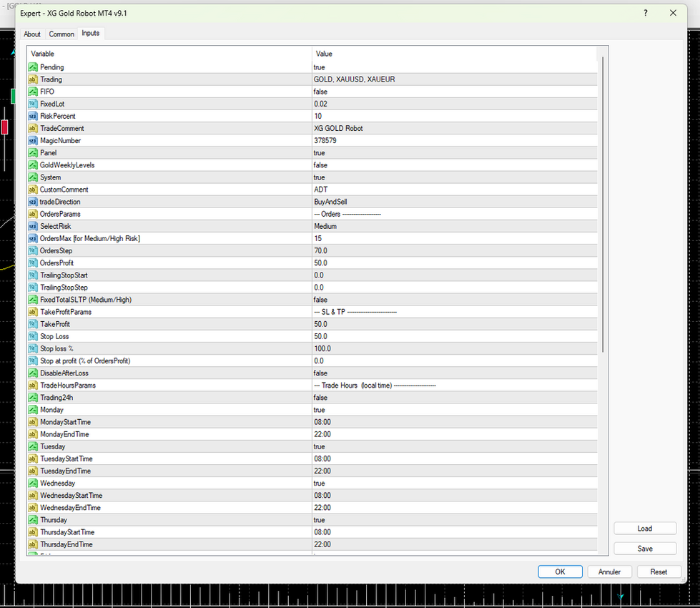Click the OrdersProfit double icon
700x608 pixels.
tap(33, 263)
